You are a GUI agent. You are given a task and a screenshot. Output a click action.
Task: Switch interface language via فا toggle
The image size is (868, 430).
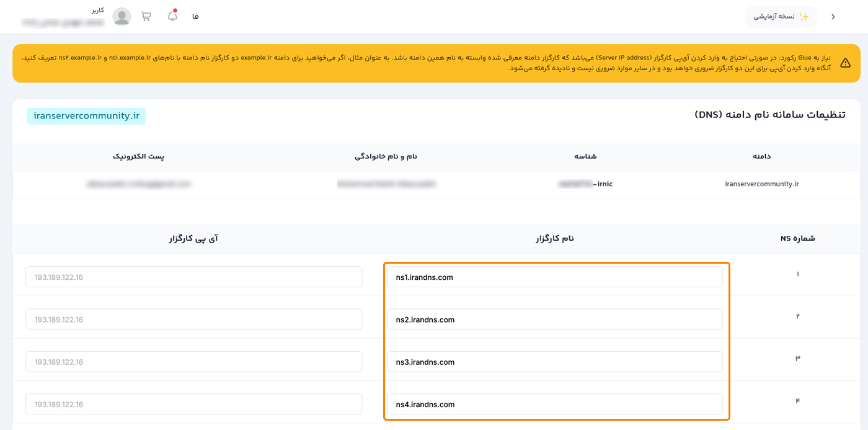(195, 17)
